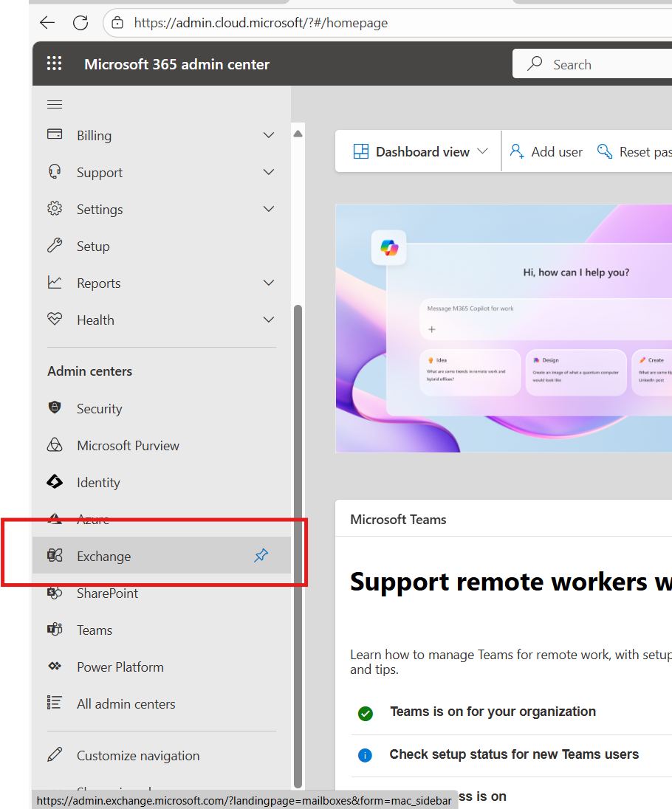Click in the Search box
This screenshot has width=672, height=809.
(x=598, y=65)
